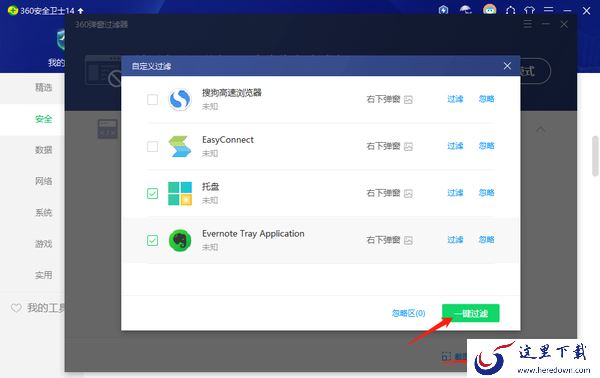Click the Sogou browser icon
The image size is (600, 378).
pyautogui.click(x=180, y=99)
